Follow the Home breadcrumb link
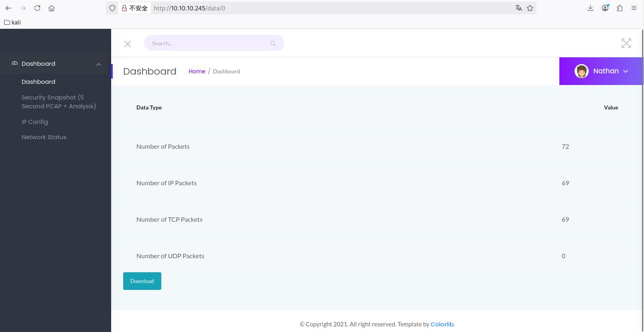644x332 pixels. [197, 71]
